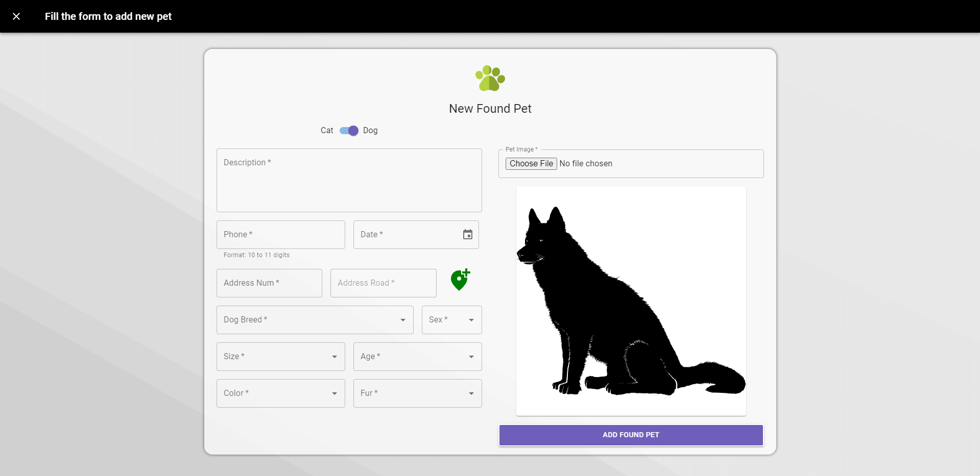The height and width of the screenshot is (476, 980).
Task: Click the Dog Breed dropdown arrow
Action: [x=403, y=320]
